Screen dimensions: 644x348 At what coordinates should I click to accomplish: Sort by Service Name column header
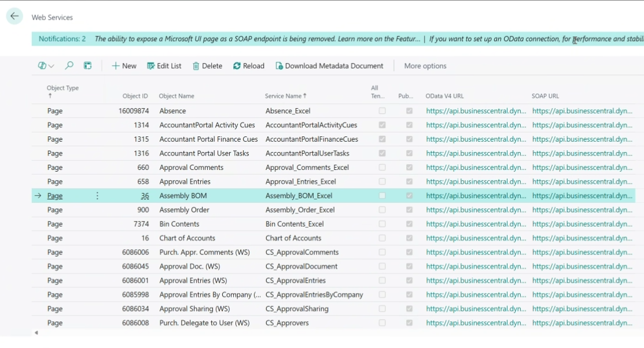point(285,95)
